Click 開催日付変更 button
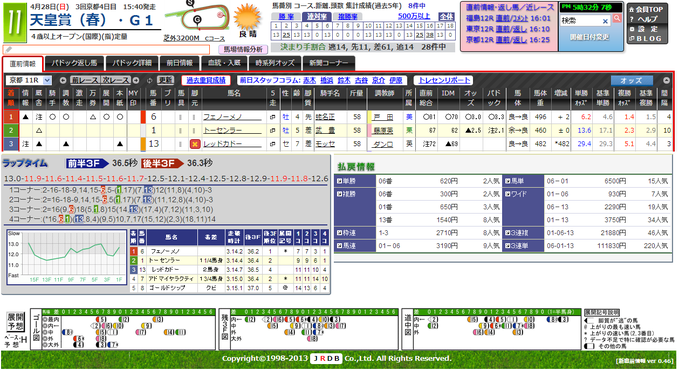 pos(590,37)
